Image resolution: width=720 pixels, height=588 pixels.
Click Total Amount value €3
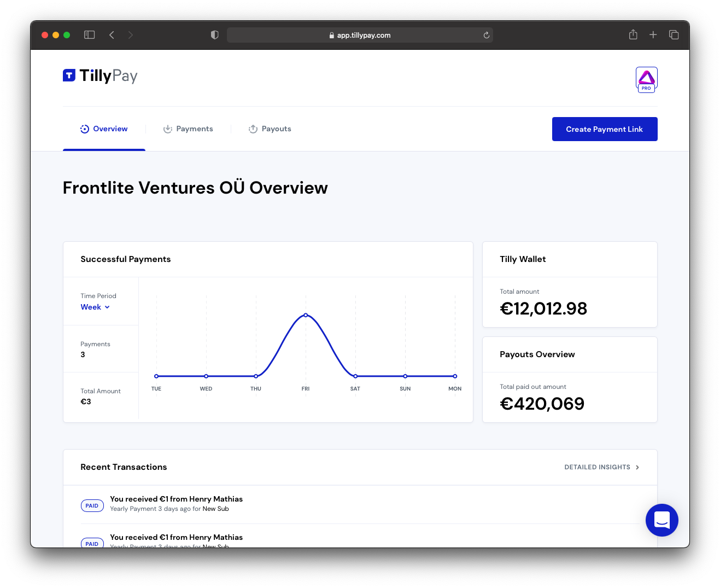tap(86, 401)
